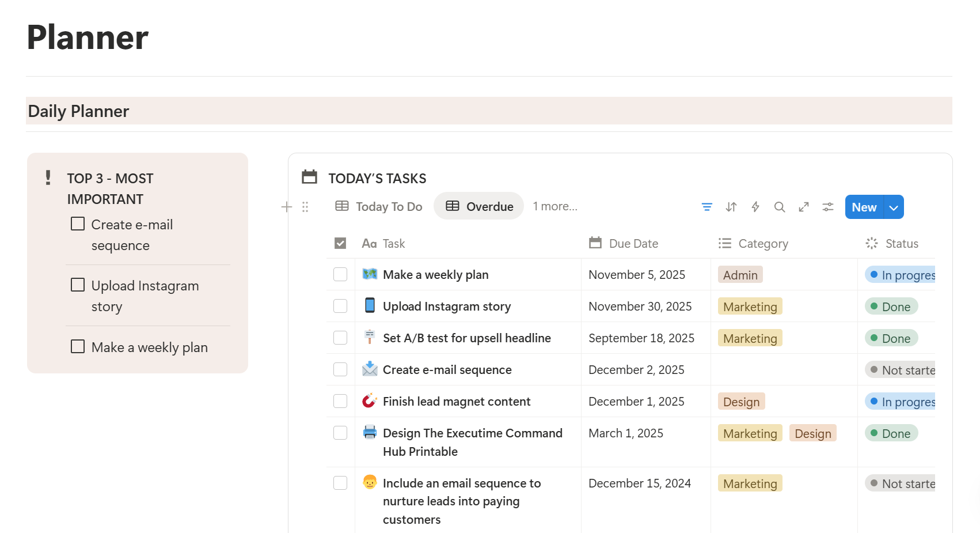Click the New button
Image resolution: width=980 pixels, height=533 pixels.
point(864,207)
